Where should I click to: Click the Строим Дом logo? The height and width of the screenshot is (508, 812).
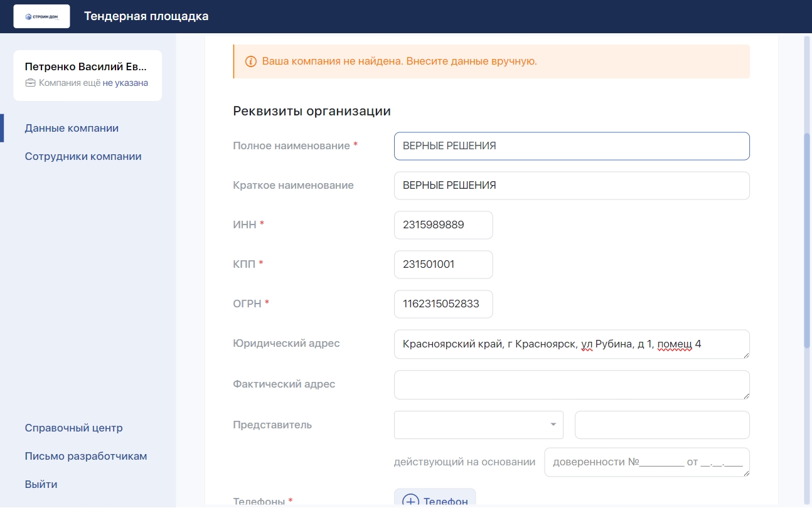[x=41, y=16]
